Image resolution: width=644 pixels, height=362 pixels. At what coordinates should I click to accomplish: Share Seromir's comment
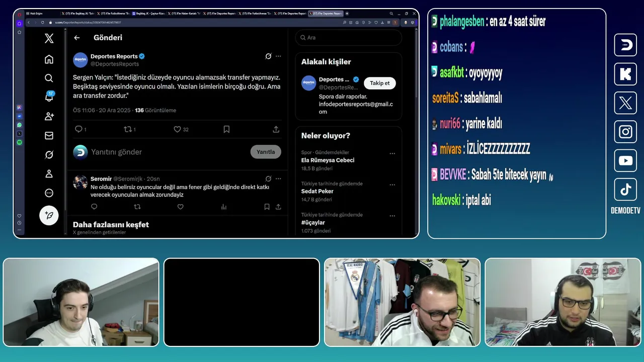tap(278, 207)
